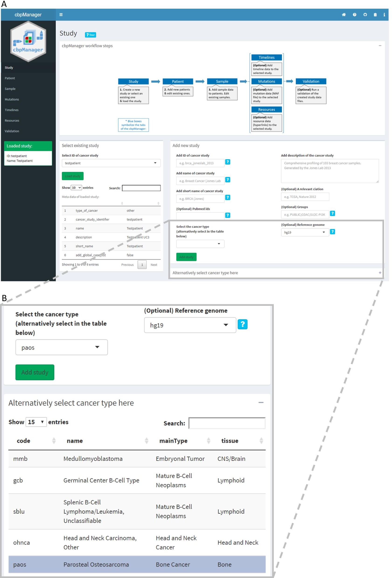Screen dimensions: 392x578
Task: Show help for Add ID of cancer study
Action: (x=228, y=162)
